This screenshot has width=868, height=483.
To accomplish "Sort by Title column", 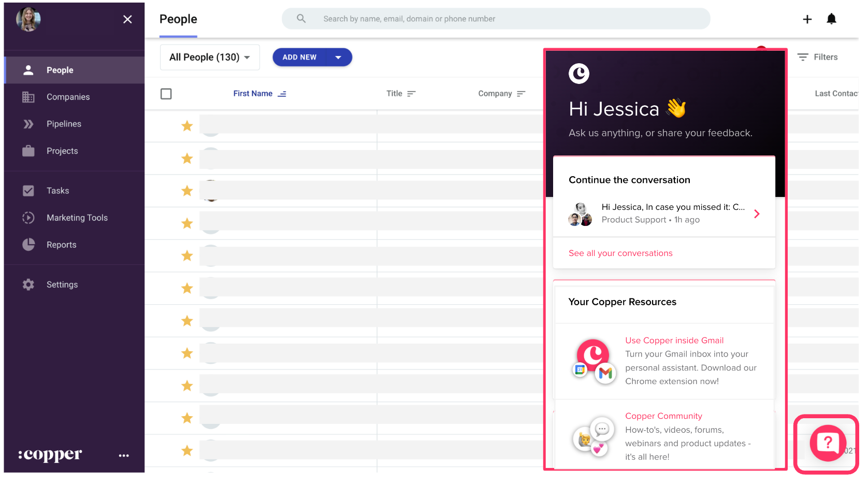I will coord(401,93).
